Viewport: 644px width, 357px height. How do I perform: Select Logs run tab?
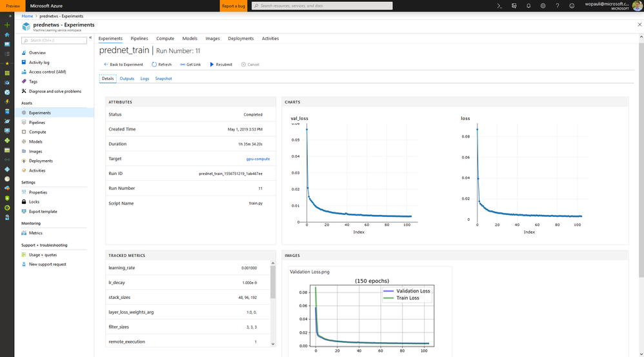(x=145, y=79)
